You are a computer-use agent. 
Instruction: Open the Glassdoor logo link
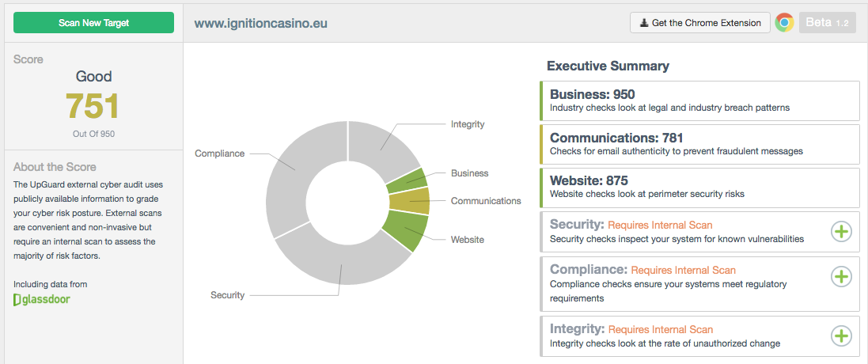coord(42,299)
